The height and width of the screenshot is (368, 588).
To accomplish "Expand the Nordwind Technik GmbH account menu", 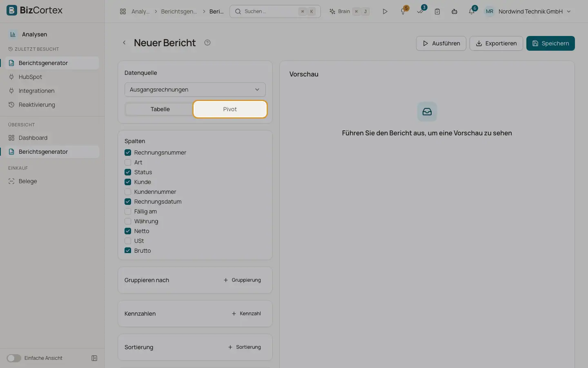I will click(535, 11).
